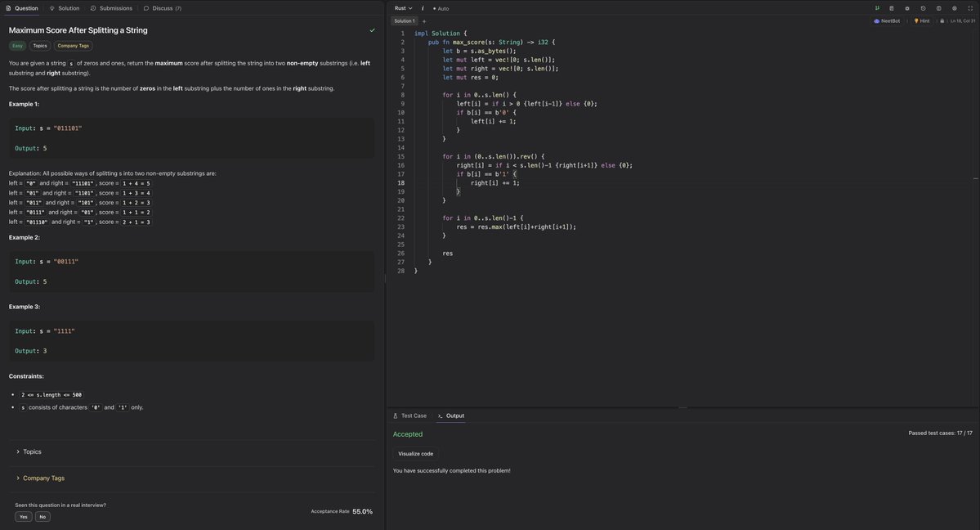
Task: Click Example 1 input '011101'
Action: click(x=68, y=128)
